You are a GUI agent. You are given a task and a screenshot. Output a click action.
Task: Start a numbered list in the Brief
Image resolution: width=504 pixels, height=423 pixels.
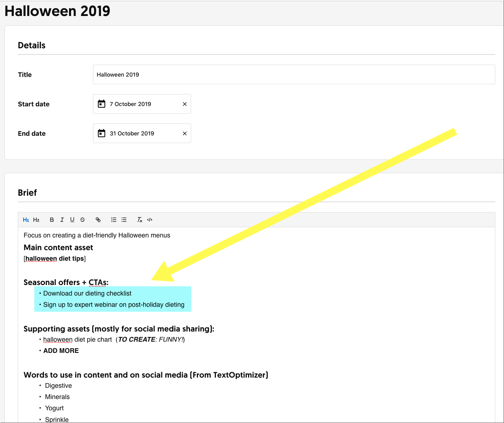tap(114, 220)
